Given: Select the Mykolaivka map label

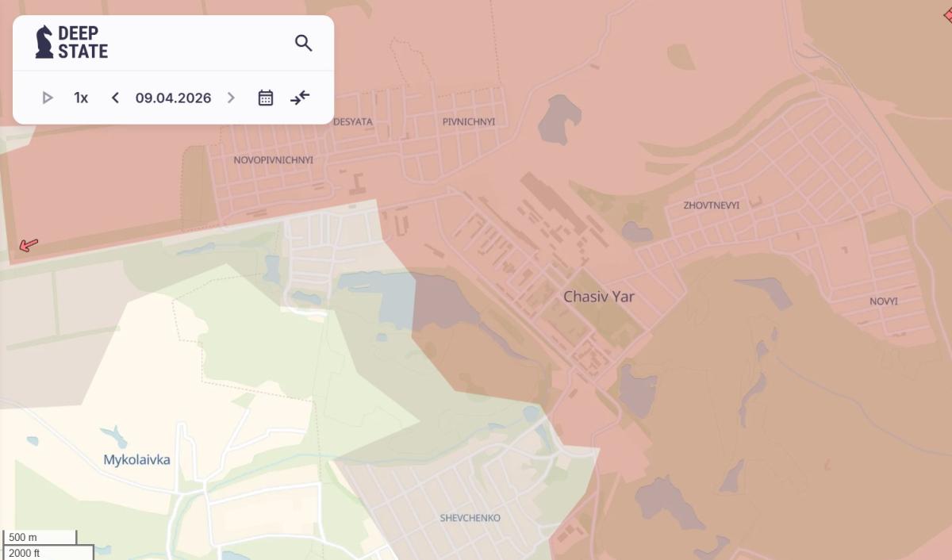Looking at the screenshot, I should (x=136, y=459).
